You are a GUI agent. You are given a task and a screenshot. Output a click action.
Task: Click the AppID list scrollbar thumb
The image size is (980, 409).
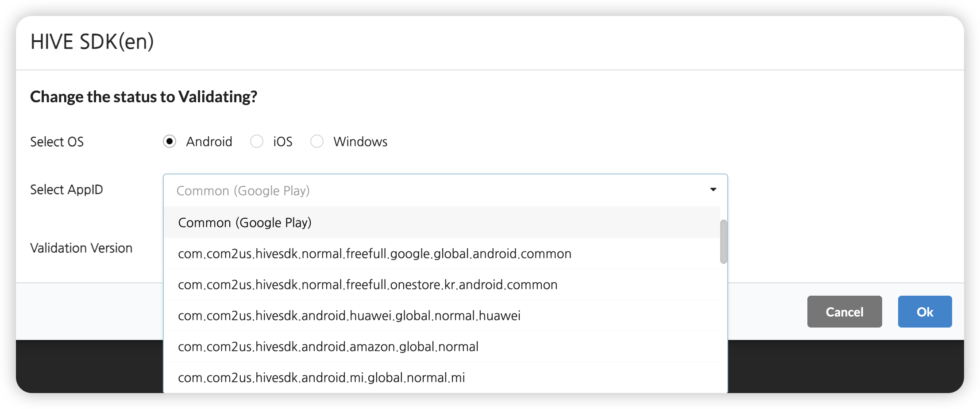[723, 242]
